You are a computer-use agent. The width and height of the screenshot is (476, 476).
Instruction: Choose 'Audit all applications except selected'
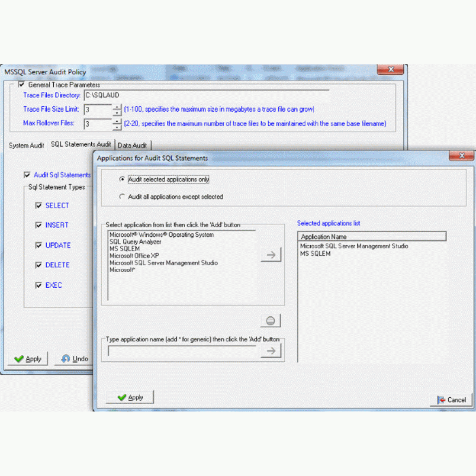tap(122, 196)
